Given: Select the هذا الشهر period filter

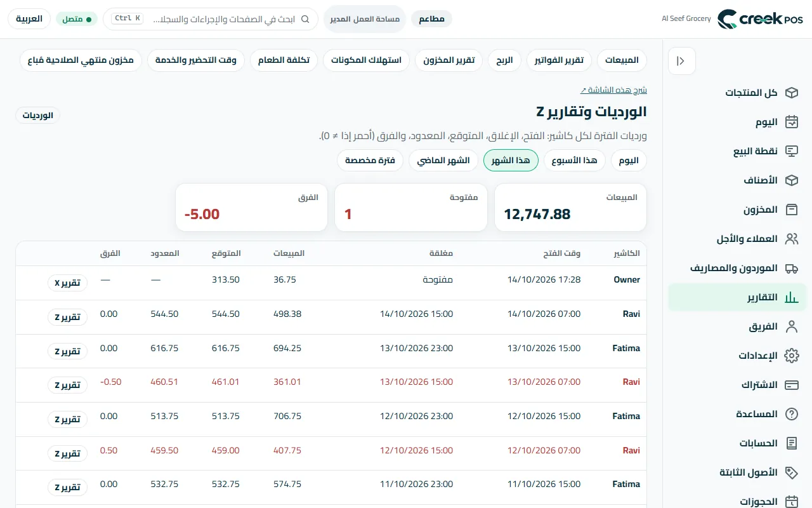Looking at the screenshot, I should (x=511, y=161).
